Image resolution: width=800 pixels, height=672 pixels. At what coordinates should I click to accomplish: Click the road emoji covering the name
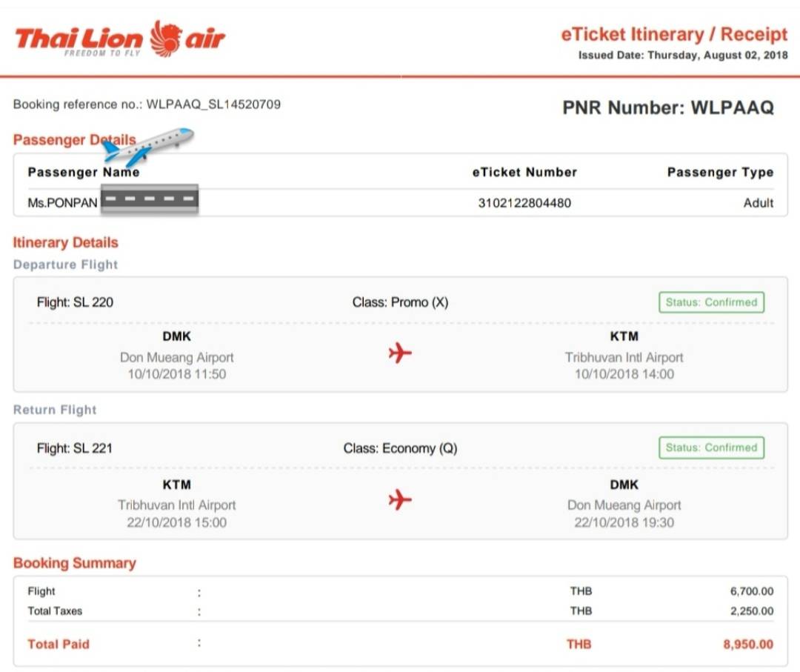[150, 199]
